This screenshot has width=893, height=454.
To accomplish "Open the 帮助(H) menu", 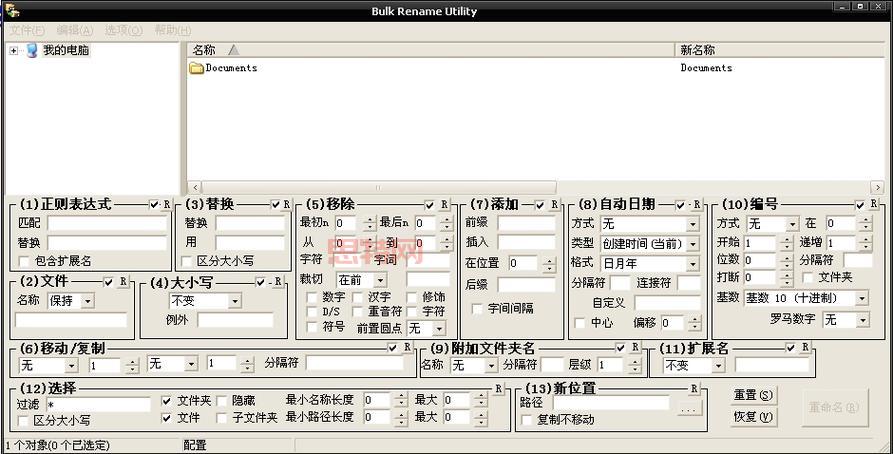I will tap(173, 30).
